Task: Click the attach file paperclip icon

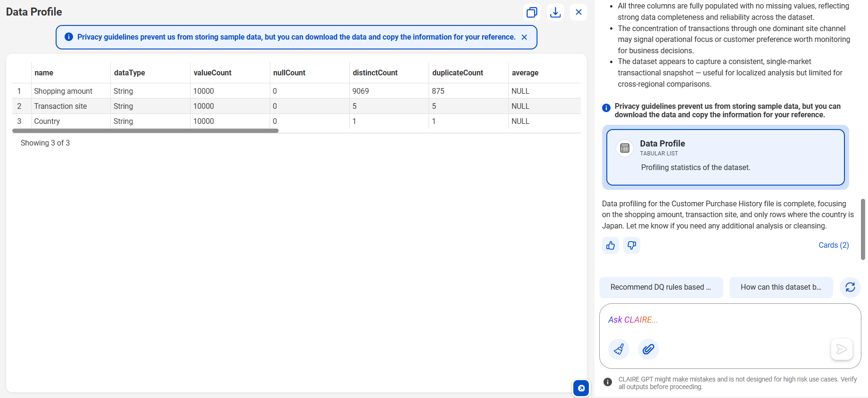Action: [648, 349]
